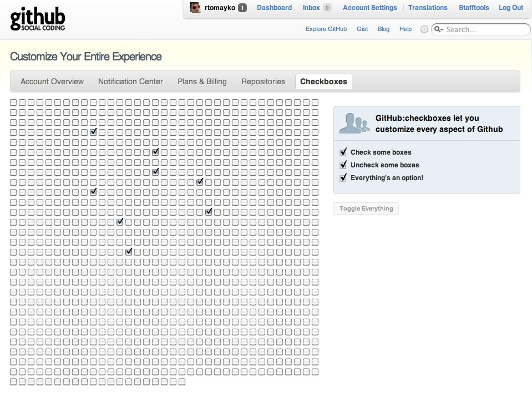This screenshot has height=394, width=532.
Task: Open the Notification Center tab
Action: [x=130, y=81]
